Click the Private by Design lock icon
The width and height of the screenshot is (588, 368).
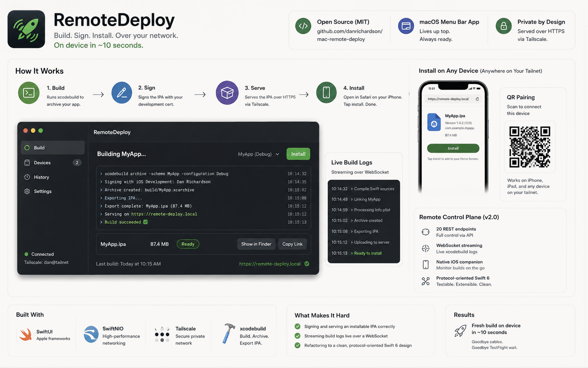click(x=504, y=26)
